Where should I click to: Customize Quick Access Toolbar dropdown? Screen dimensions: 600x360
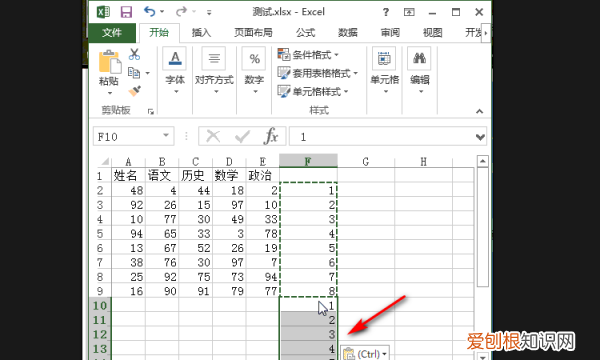point(209,12)
